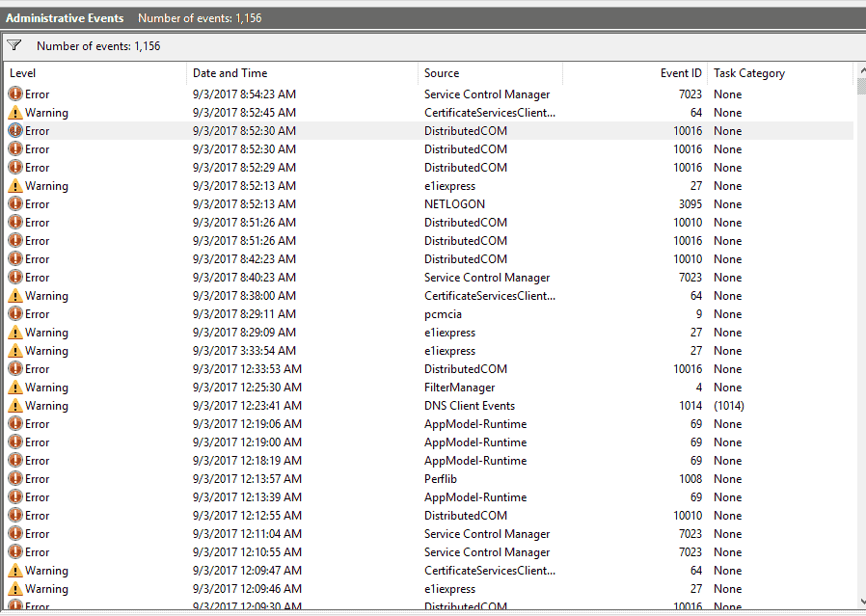The image size is (866, 616).
Task: Click the pcmcia source cell
Action: pyautogui.click(x=443, y=314)
